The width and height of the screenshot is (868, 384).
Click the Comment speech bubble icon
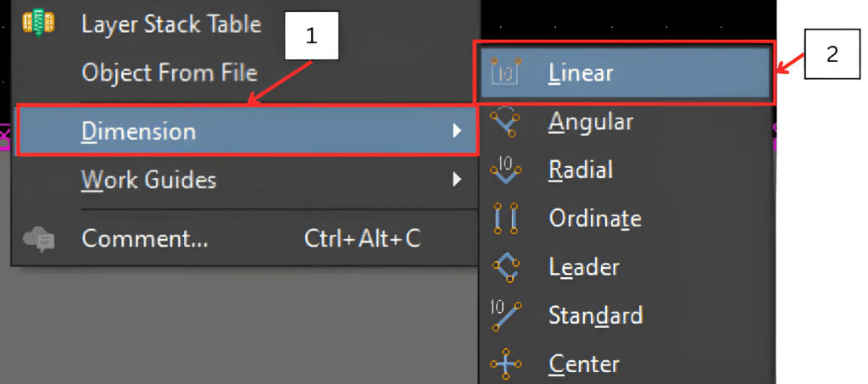coord(39,240)
